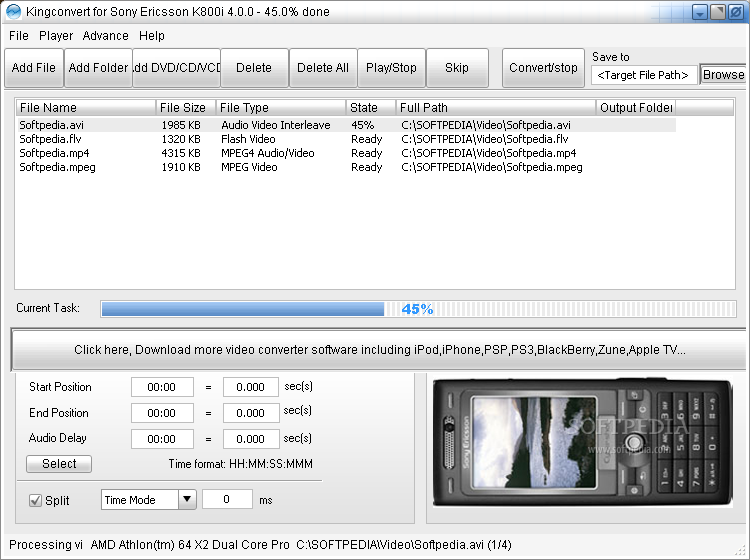Viewport: 750px width, 560px height.
Task: Open the Help menu
Action: (x=152, y=36)
